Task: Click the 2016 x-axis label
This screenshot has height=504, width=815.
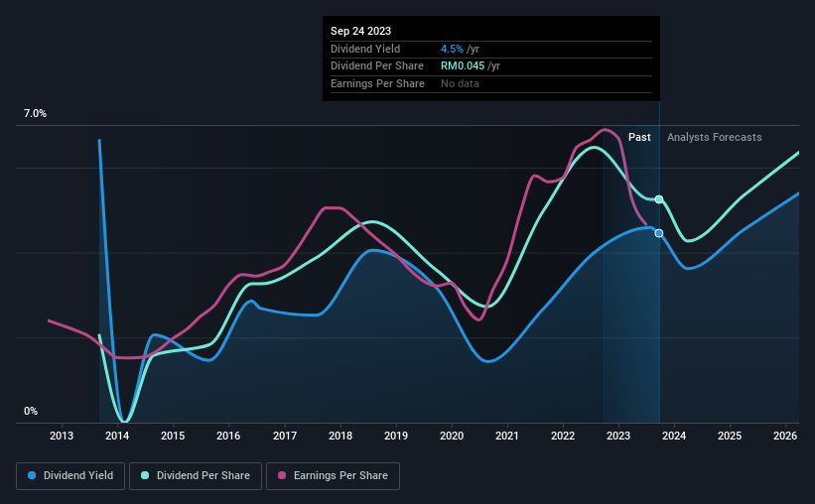Action: point(228,436)
